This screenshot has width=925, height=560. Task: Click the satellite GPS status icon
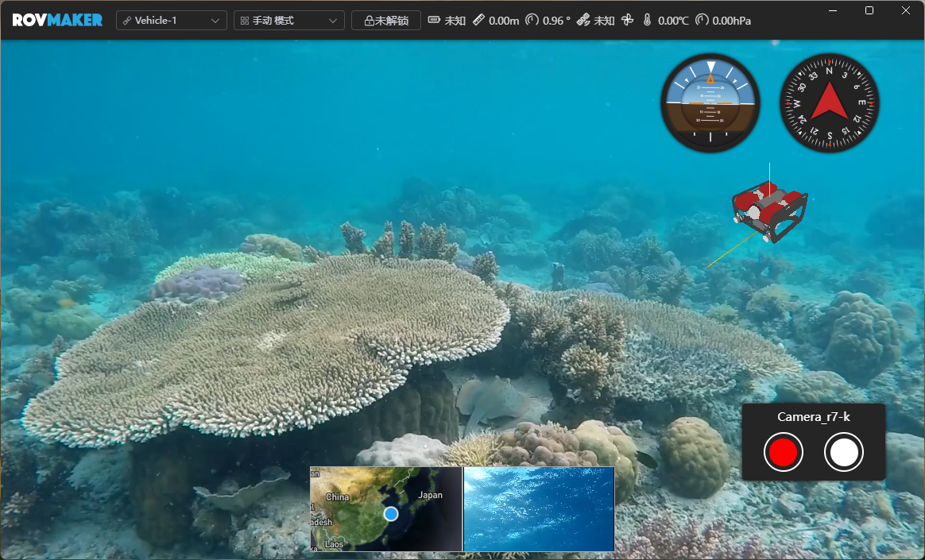(583, 21)
